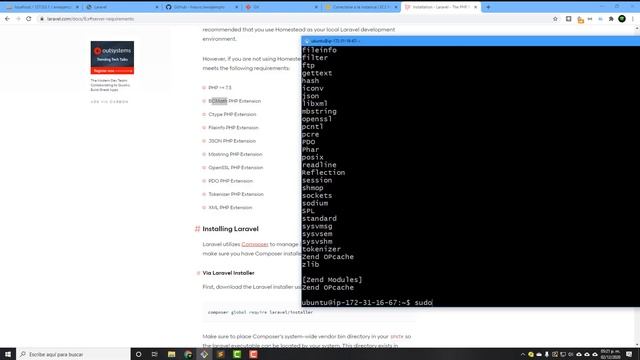The height and width of the screenshot is (360, 640).
Task: Click 'openssl' in terminal output
Action: point(317,119)
